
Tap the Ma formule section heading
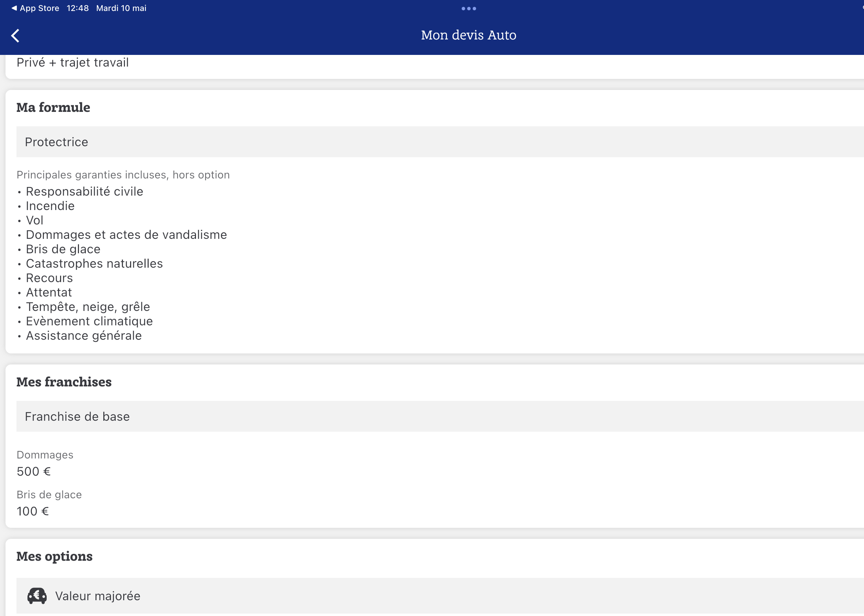click(53, 107)
